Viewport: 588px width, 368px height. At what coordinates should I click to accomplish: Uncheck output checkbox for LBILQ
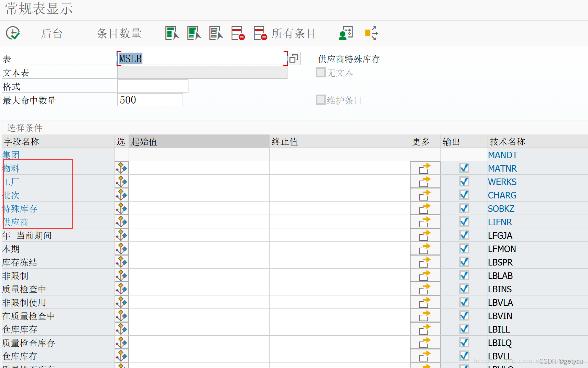464,343
